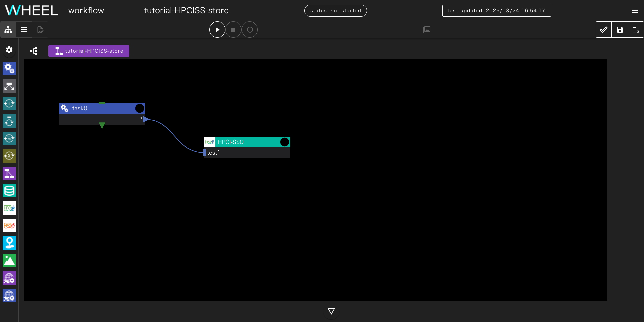Image resolution: width=644 pixels, height=322 pixels.
Task: Toggle the component tree panel
Action: coord(34,51)
